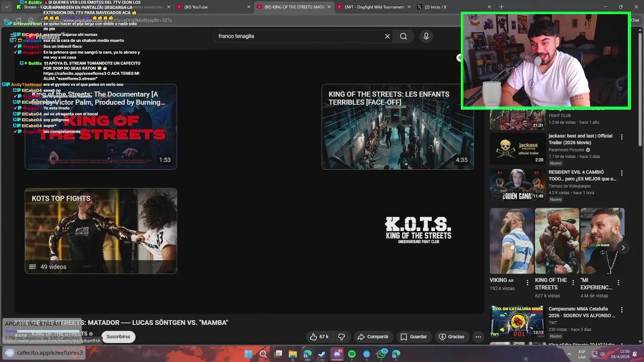Image resolution: width=644 pixels, height=362 pixels.
Task: Start voice search with the microphone icon
Action: [426, 36]
